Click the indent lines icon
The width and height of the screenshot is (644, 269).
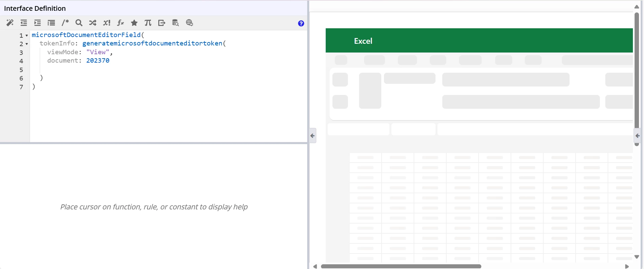click(37, 23)
